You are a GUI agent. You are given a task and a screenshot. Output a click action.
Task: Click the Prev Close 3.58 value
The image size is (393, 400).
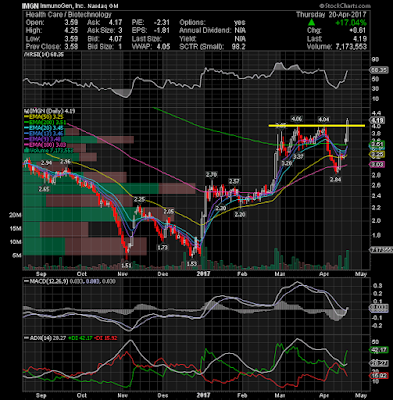click(x=71, y=46)
